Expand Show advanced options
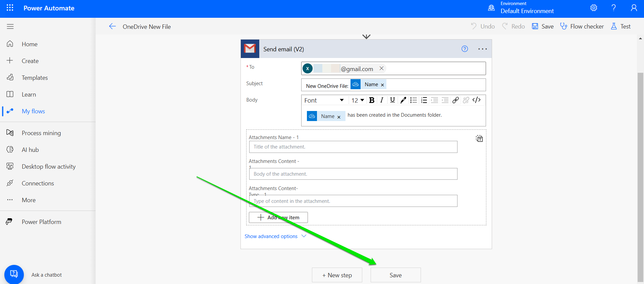Viewport: 644px width, 284px height. point(275,236)
